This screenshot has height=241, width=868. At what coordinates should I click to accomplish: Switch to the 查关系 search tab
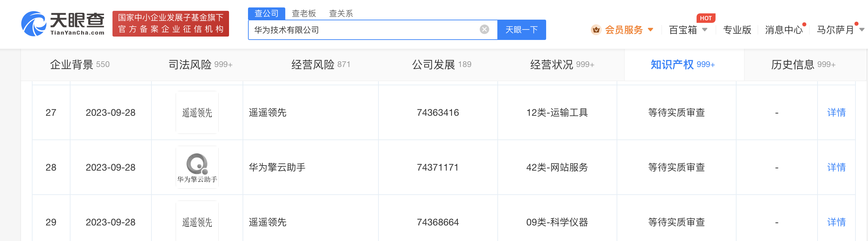[341, 14]
